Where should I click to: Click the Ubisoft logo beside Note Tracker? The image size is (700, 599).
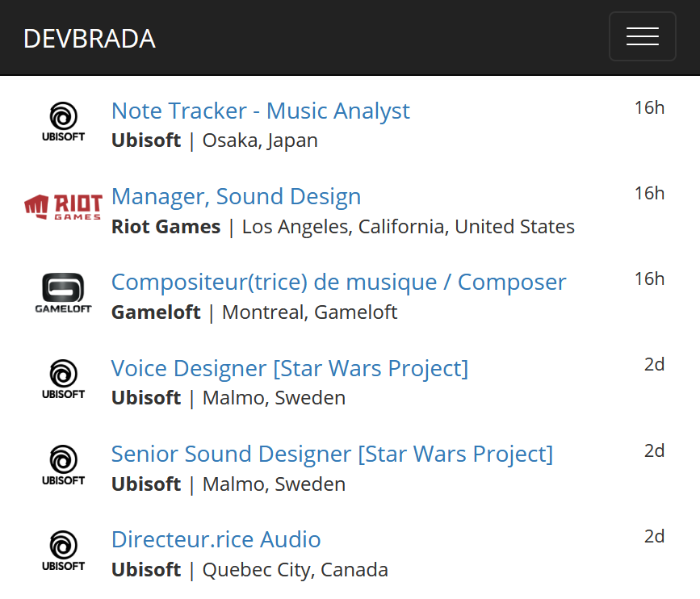pos(63,122)
